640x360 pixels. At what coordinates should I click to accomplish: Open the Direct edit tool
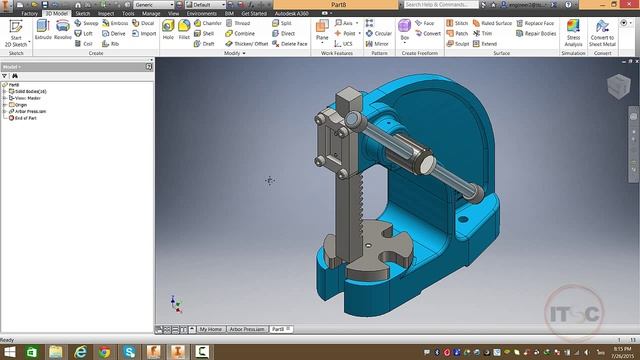click(x=283, y=33)
